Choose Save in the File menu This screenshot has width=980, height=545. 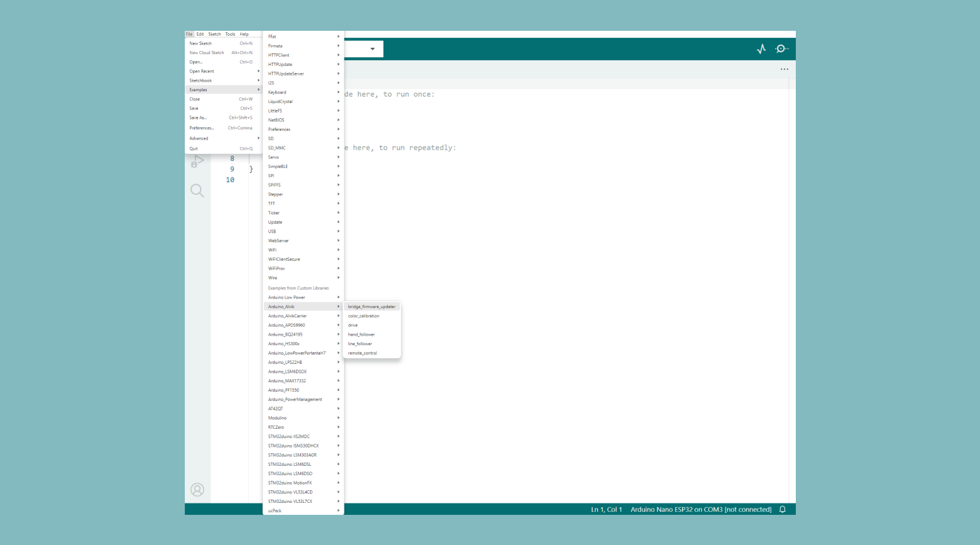click(x=223, y=108)
